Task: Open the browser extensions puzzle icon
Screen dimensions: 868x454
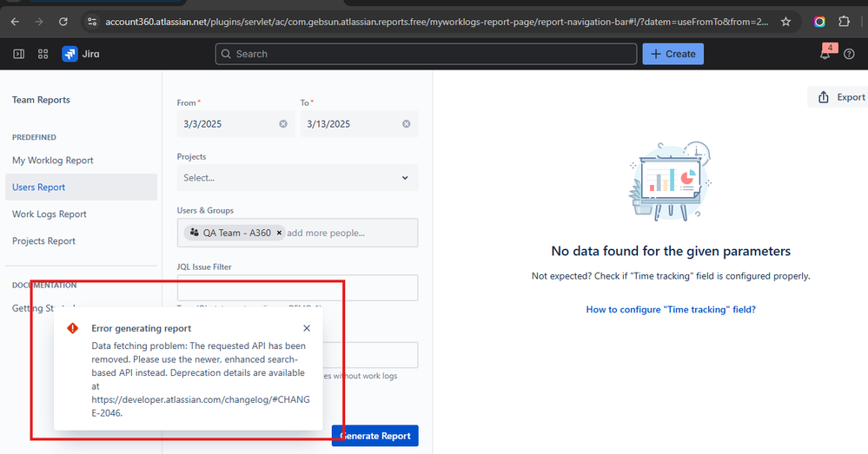Action: 844,22
